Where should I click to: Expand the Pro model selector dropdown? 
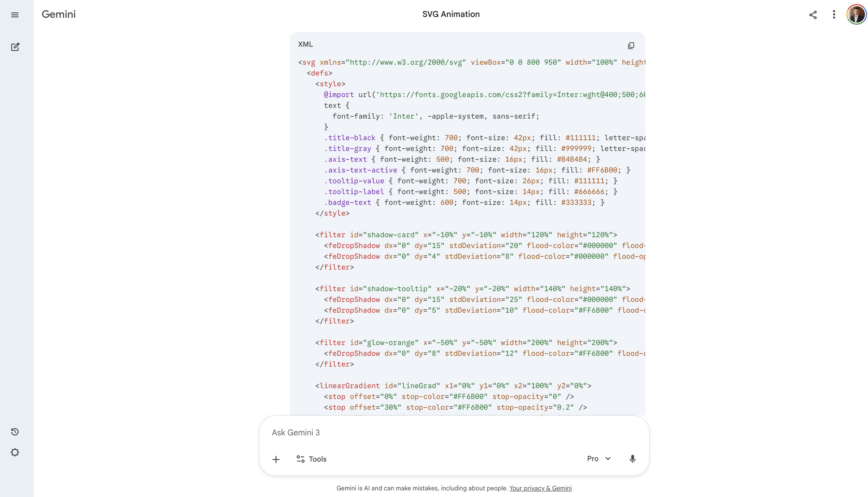click(593, 459)
